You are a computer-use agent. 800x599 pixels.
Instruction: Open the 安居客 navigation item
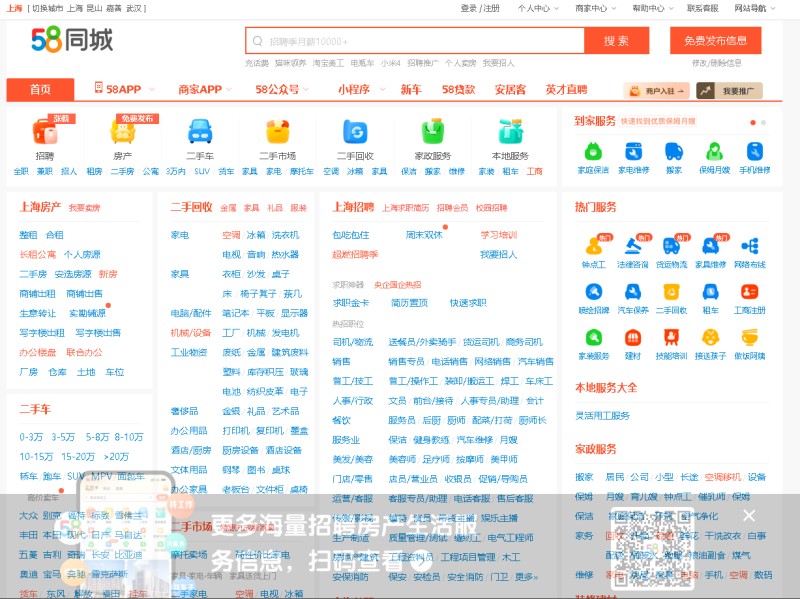[x=510, y=89]
